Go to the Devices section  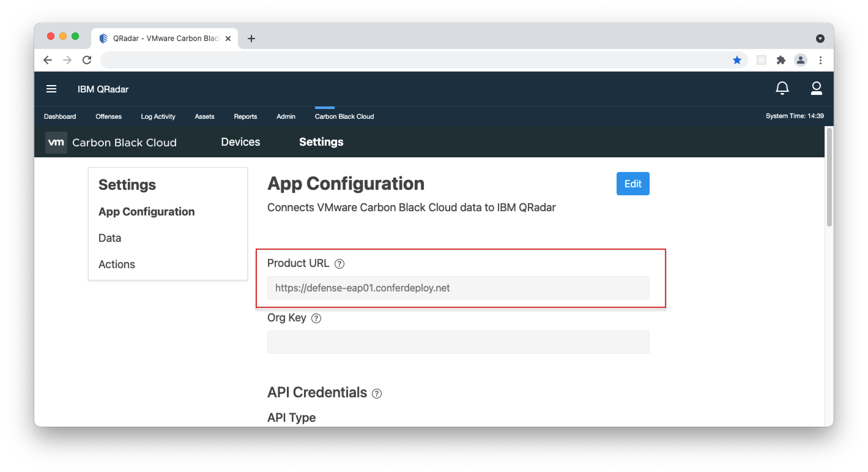point(241,142)
